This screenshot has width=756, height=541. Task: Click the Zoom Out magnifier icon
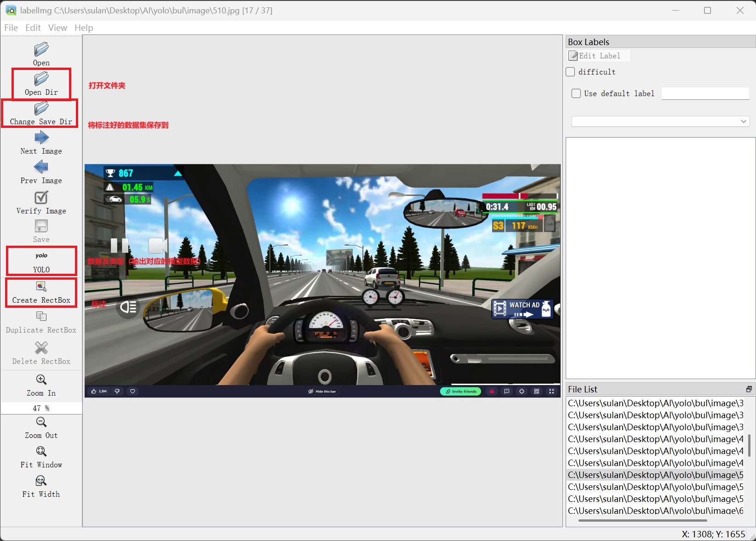coord(41,422)
